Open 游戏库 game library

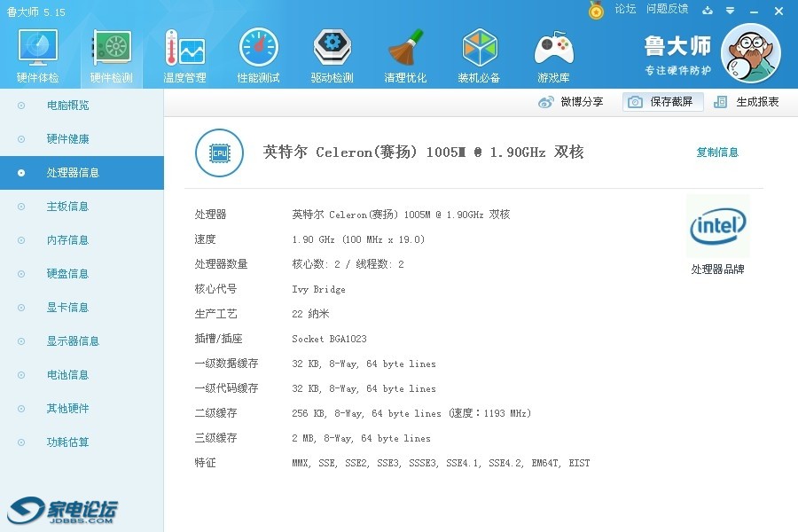click(553, 56)
